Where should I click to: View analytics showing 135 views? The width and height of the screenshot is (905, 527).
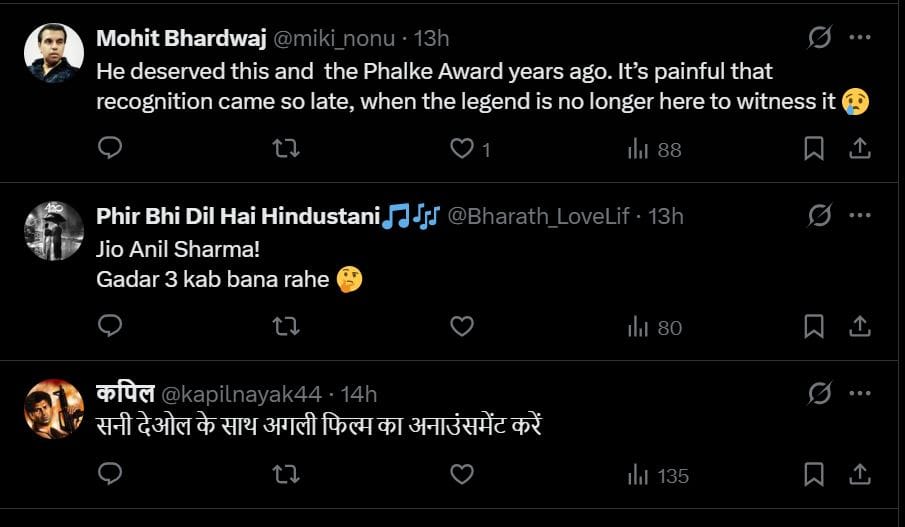pyautogui.click(x=658, y=475)
